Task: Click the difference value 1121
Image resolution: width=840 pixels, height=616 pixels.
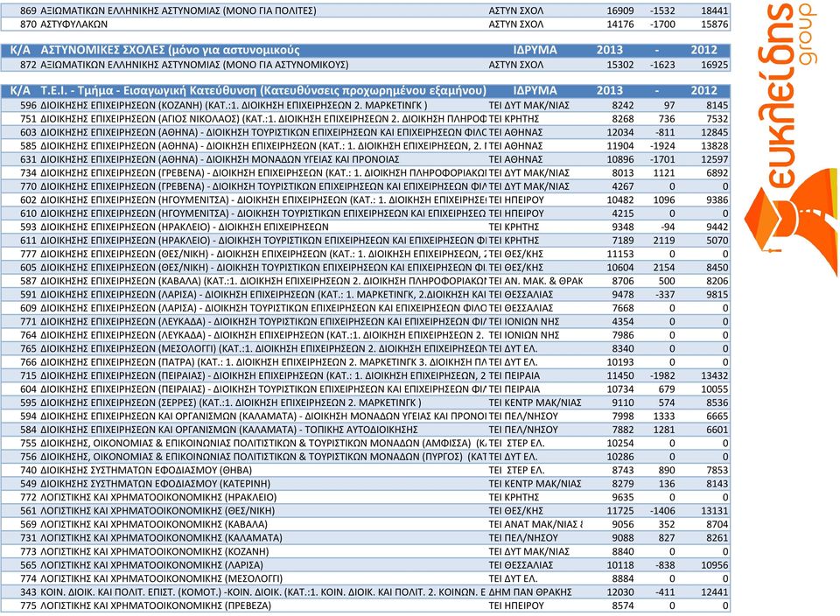Action: point(664,173)
